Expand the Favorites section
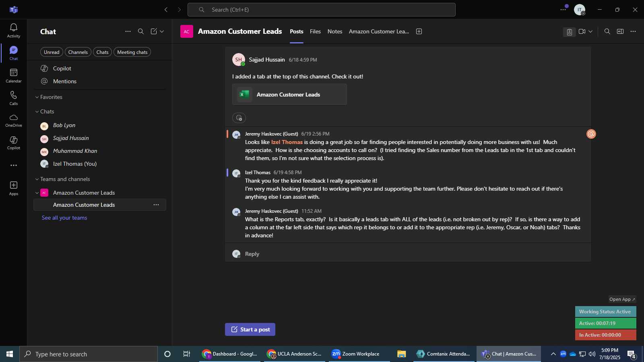The width and height of the screenshot is (644, 362). pyautogui.click(x=48, y=97)
